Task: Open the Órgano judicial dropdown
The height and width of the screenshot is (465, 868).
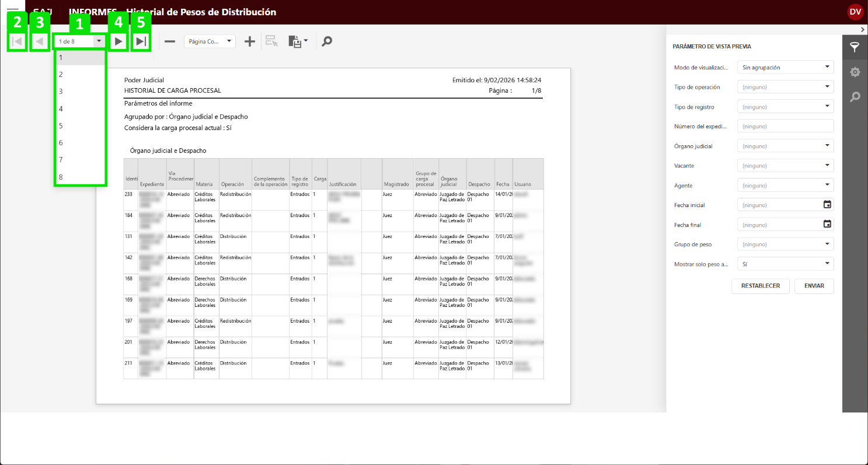Action: [x=785, y=146]
